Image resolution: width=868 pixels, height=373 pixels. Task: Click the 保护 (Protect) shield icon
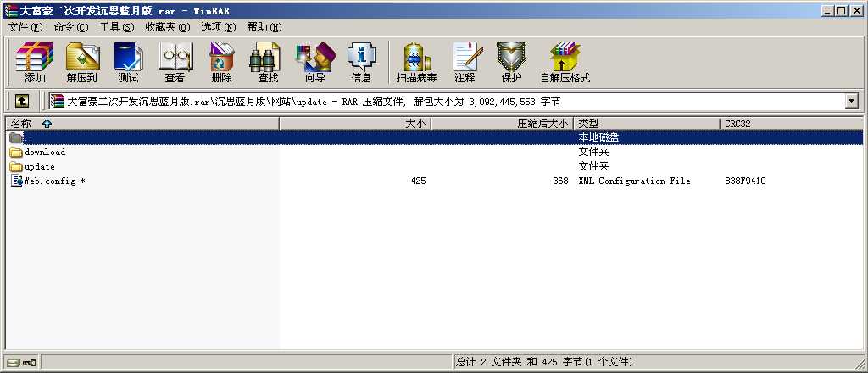(511, 61)
